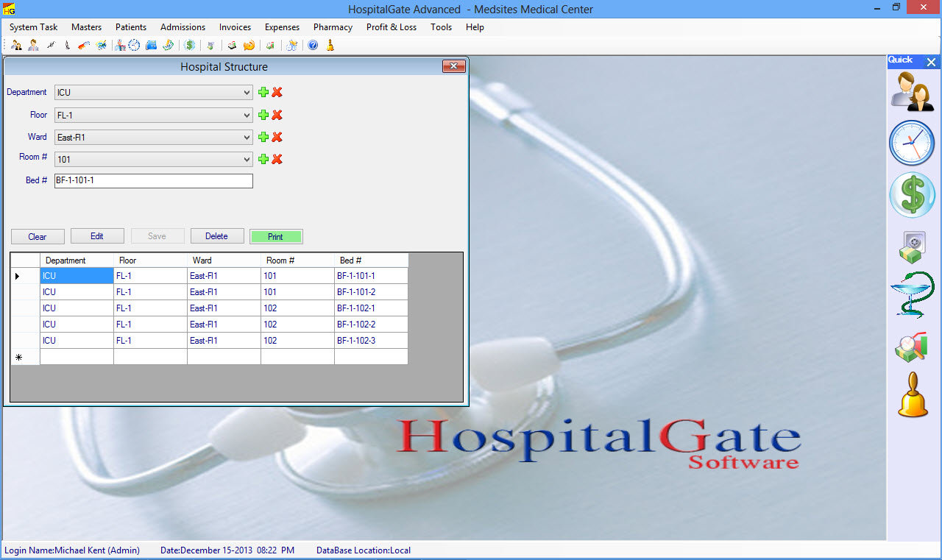The width and height of the screenshot is (942, 560).
Task: Click the Bed # text field
Action: pyautogui.click(x=153, y=181)
